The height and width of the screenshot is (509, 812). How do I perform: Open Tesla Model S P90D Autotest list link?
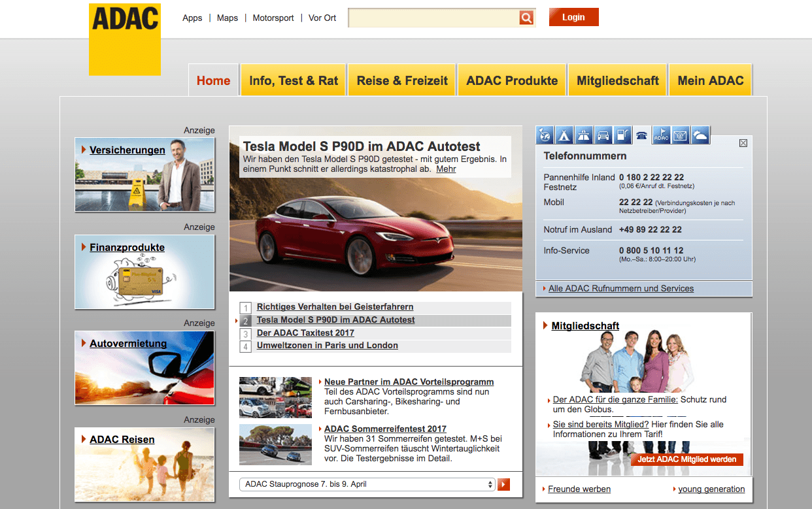click(x=335, y=320)
